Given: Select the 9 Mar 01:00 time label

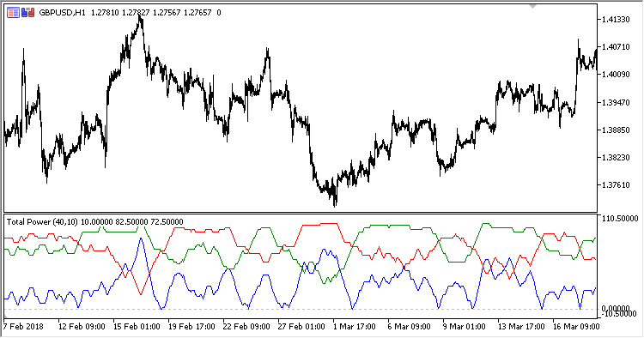Looking at the screenshot, I should pos(464,327).
